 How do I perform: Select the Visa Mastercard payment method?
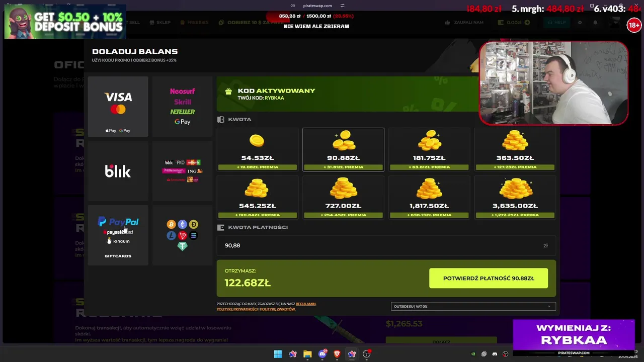(118, 107)
